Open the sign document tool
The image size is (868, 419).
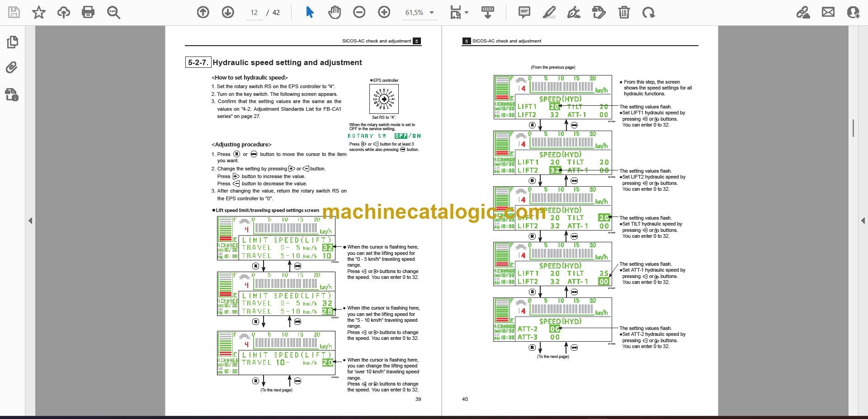(574, 12)
